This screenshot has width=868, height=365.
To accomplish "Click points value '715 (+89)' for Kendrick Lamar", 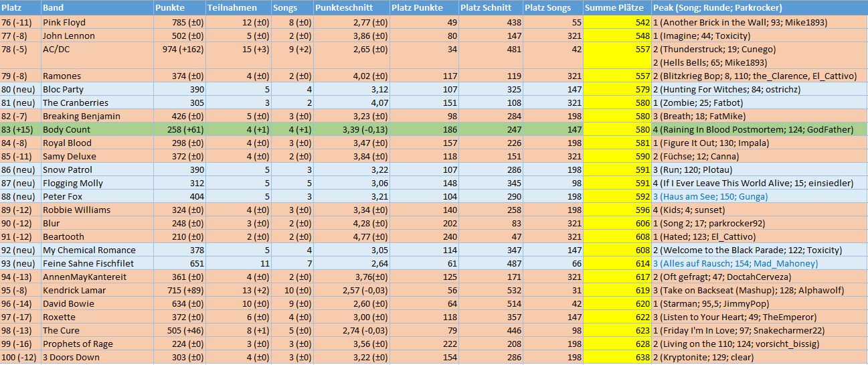I will tap(179, 290).
